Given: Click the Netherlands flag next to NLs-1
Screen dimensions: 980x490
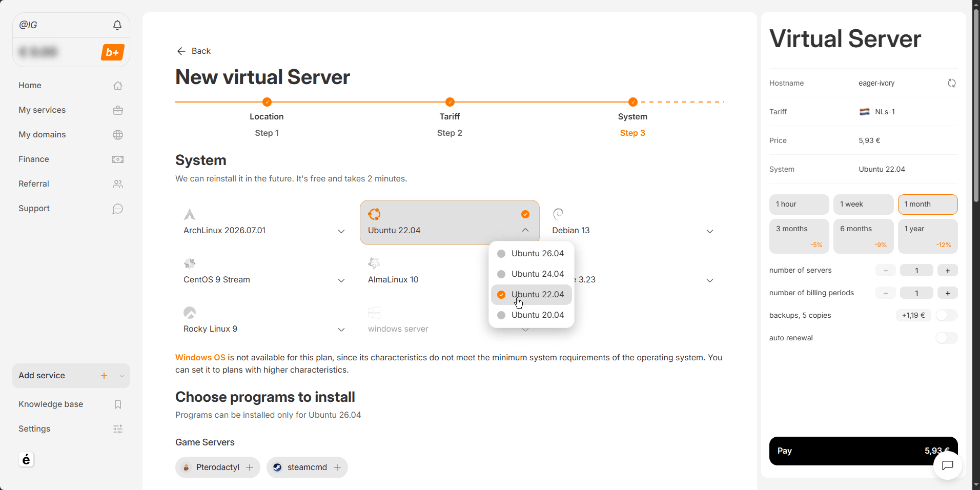Looking at the screenshot, I should point(865,112).
